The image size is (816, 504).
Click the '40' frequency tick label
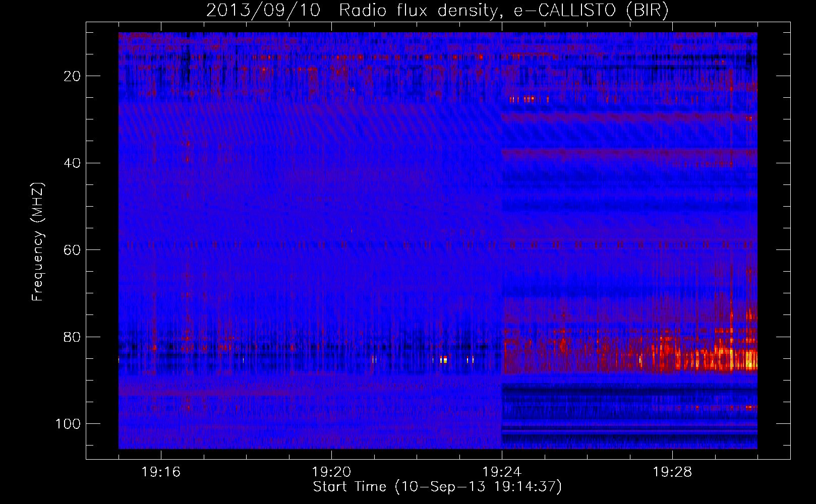pos(73,163)
